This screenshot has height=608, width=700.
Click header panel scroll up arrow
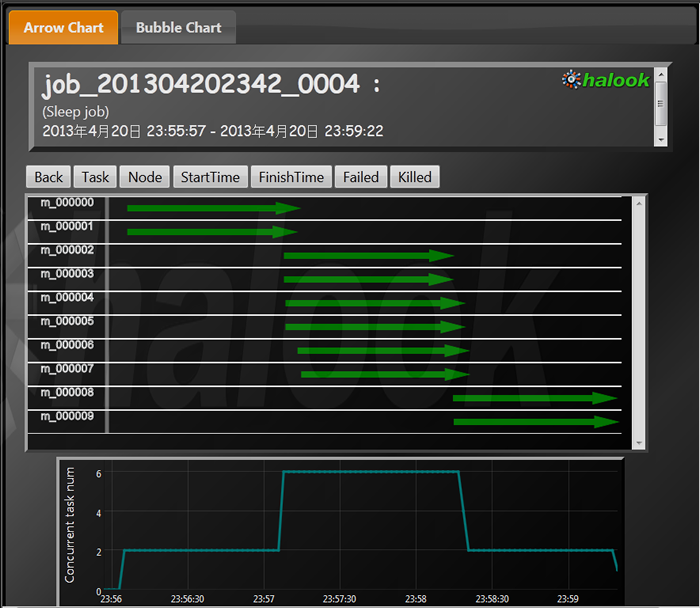661,74
